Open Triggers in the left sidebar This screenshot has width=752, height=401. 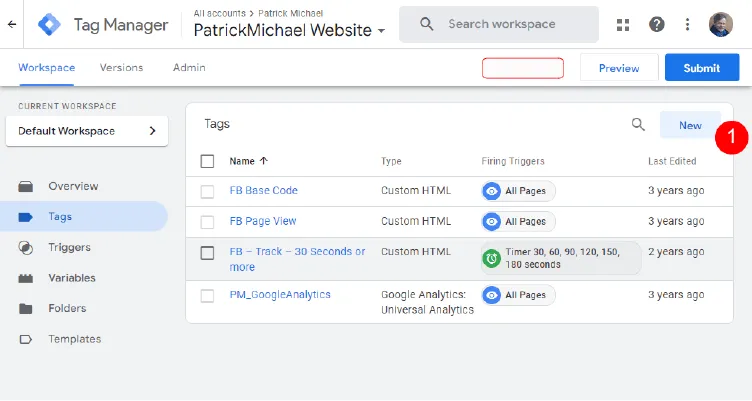click(69, 247)
